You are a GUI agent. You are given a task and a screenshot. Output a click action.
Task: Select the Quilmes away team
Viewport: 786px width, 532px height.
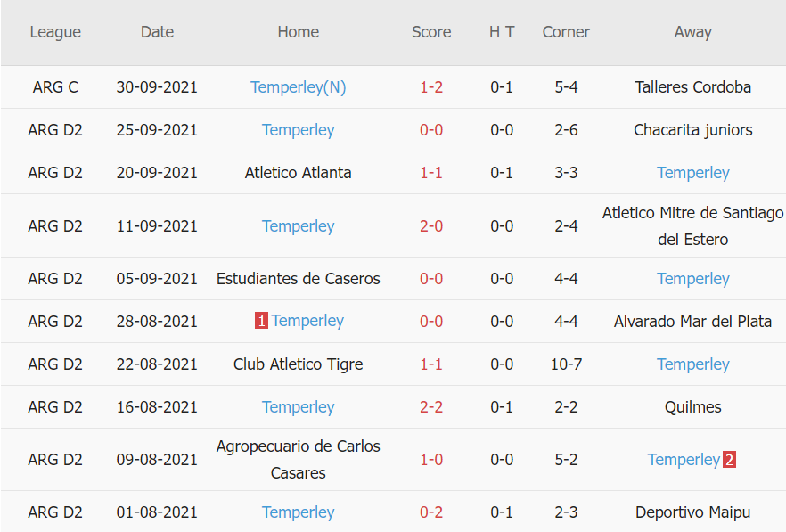[x=692, y=407]
